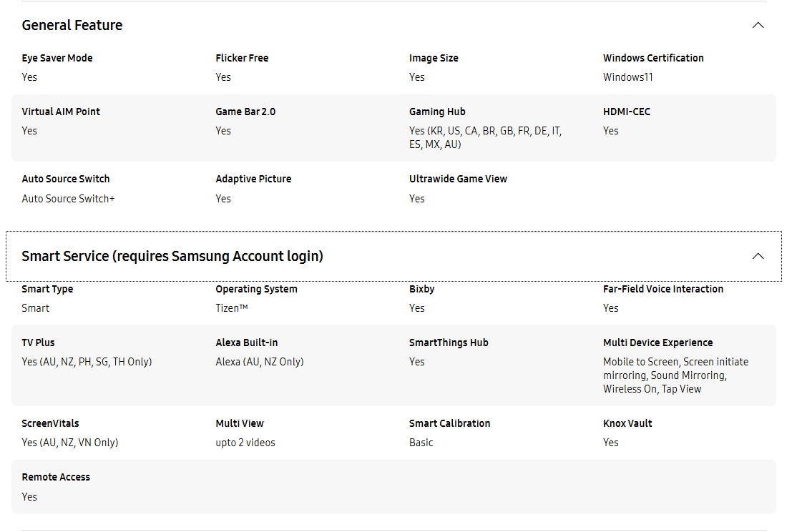Select Yes value under Adaptive Picture
Image resolution: width=807 pixels, height=532 pixels.
click(x=222, y=199)
